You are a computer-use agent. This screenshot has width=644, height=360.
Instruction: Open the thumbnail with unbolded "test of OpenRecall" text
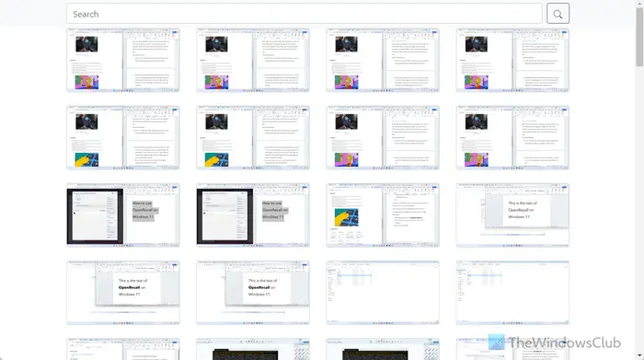[x=512, y=215]
